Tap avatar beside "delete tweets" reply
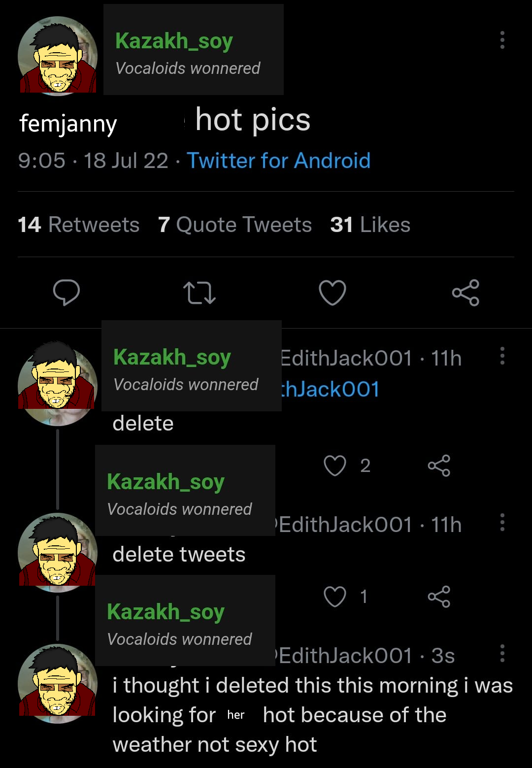Screen dimensions: 532x768 click(58, 552)
